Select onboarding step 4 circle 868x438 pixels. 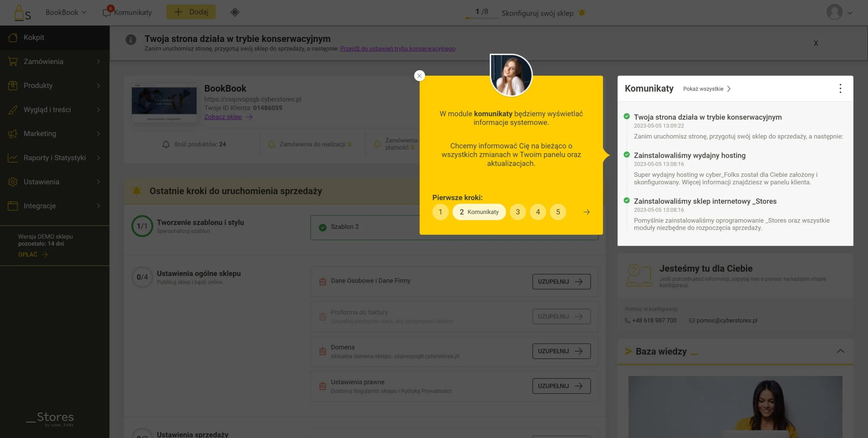click(538, 212)
